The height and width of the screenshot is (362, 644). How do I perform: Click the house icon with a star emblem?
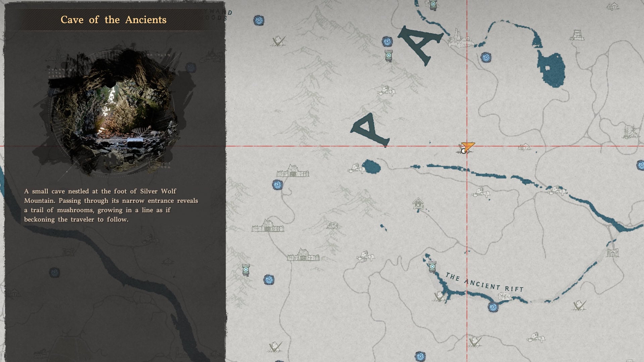click(x=418, y=203)
